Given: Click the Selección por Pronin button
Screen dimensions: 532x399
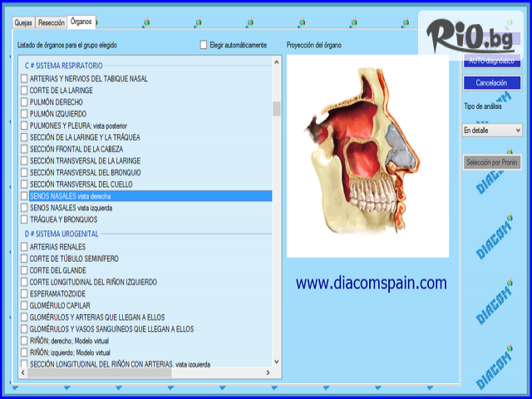Looking at the screenshot, I should [492, 162].
